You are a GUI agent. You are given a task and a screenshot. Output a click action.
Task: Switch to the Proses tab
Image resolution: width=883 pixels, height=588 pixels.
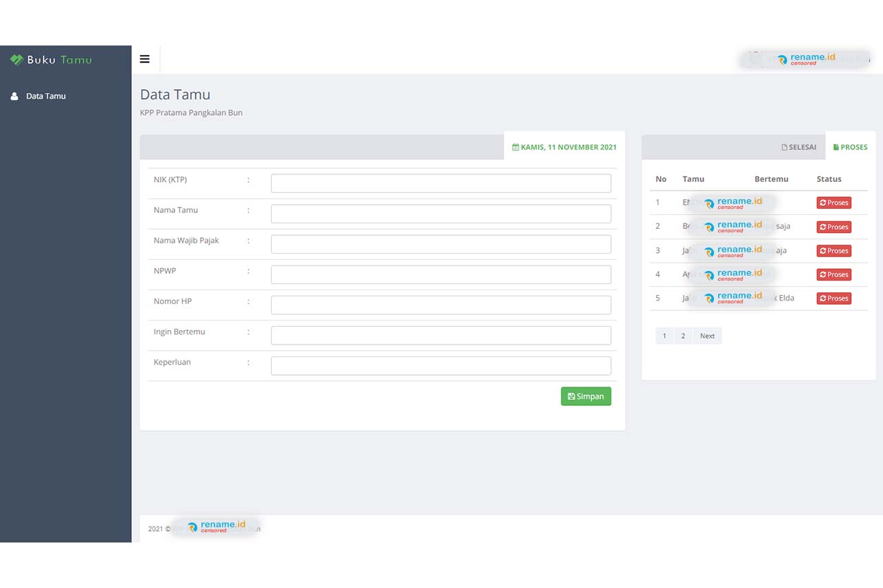point(850,147)
